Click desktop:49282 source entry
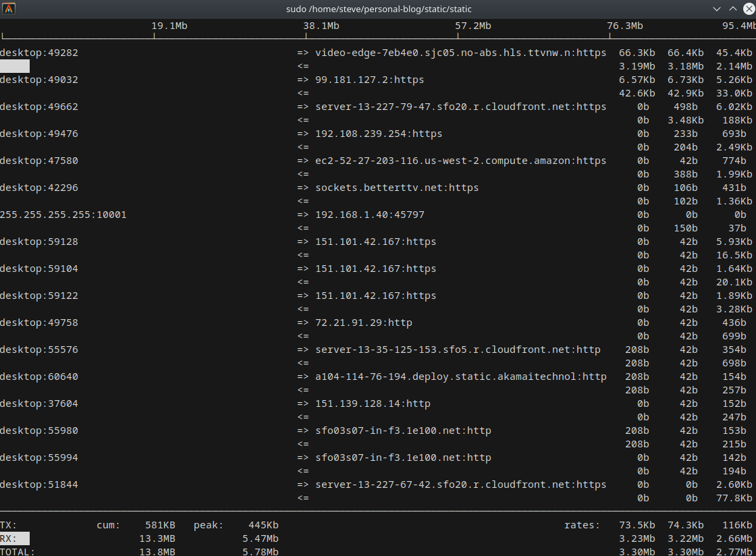Viewport: 756px width, 556px height. click(39, 53)
